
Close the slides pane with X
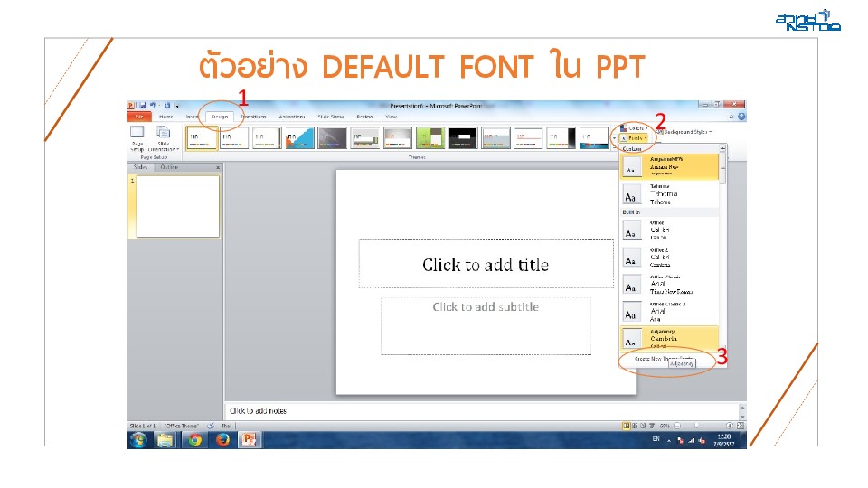tap(218, 167)
